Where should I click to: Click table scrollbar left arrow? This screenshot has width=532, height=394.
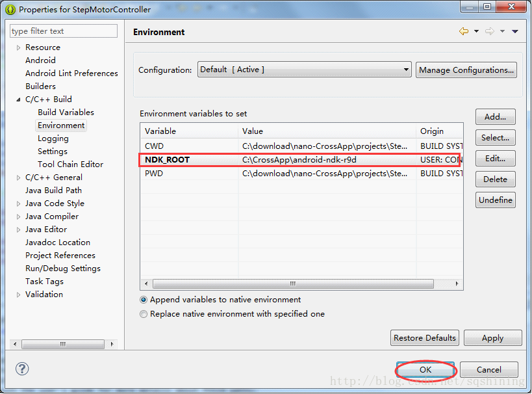point(146,283)
